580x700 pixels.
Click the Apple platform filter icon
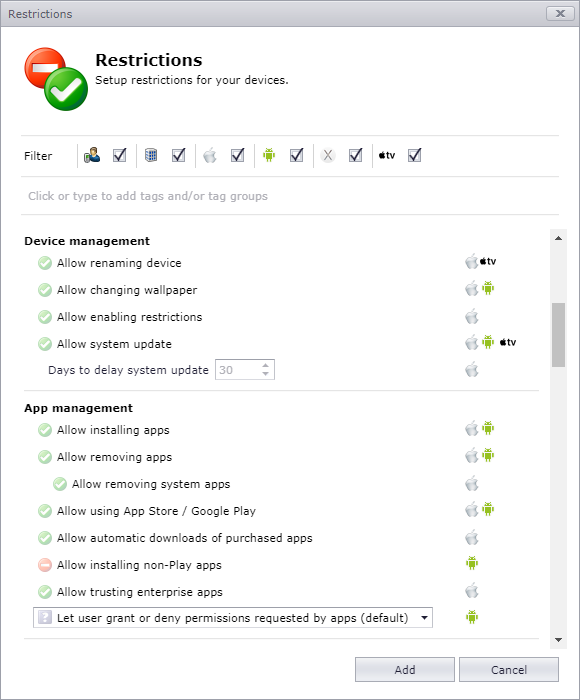pyautogui.click(x=210, y=156)
